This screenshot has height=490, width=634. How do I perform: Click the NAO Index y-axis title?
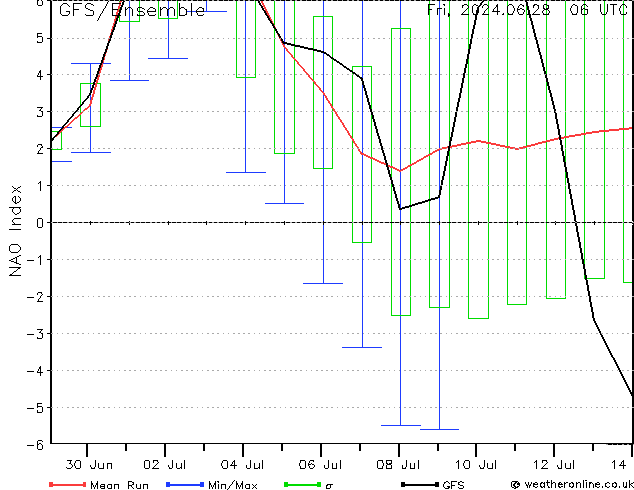click(15, 231)
